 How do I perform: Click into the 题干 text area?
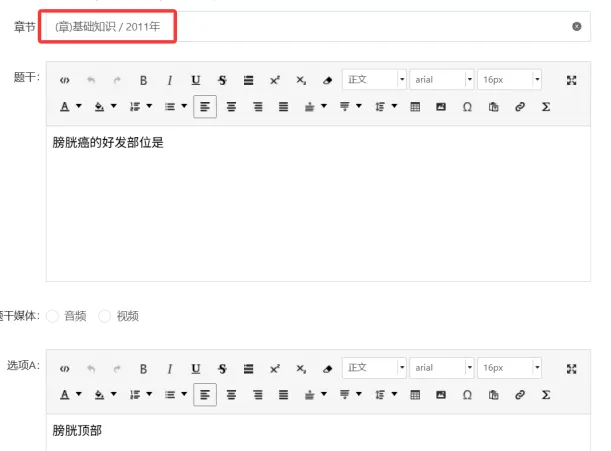318,203
